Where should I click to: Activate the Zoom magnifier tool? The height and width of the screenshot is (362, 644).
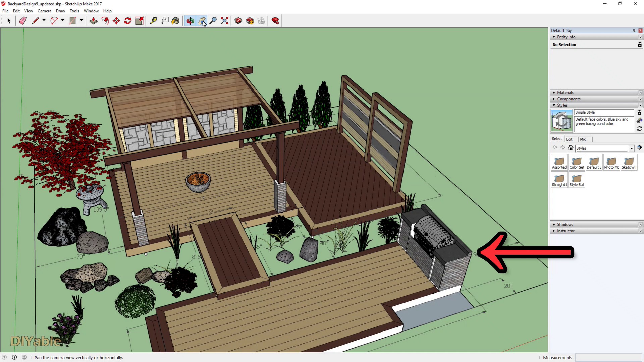213,21
